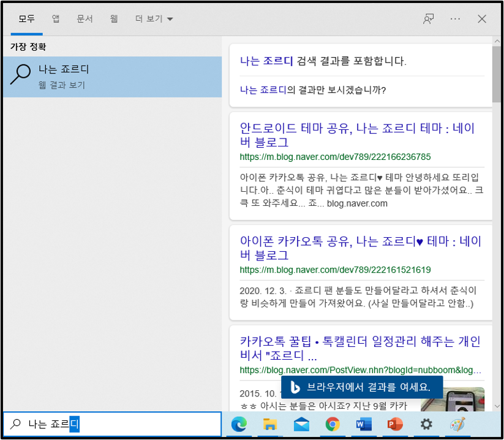The image size is (504, 440).
Task: Switch to the 문서 tab
Action: coord(85,19)
